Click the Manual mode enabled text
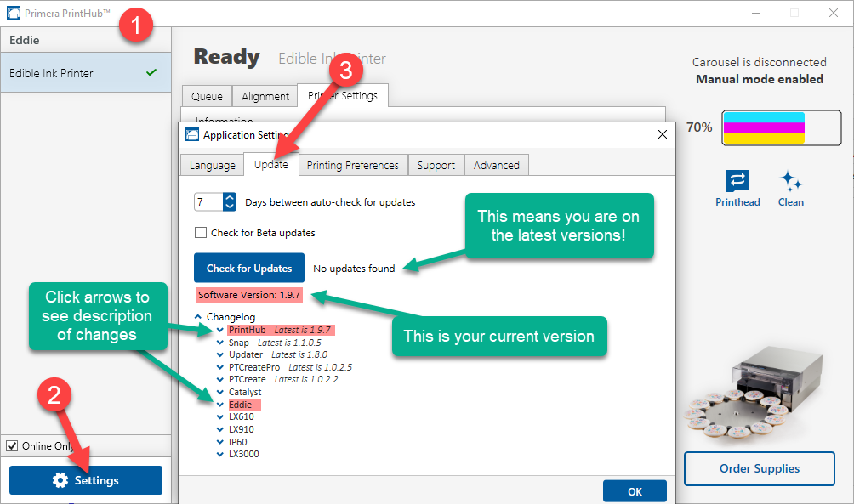Viewport: 854px width, 504px height. pos(760,79)
